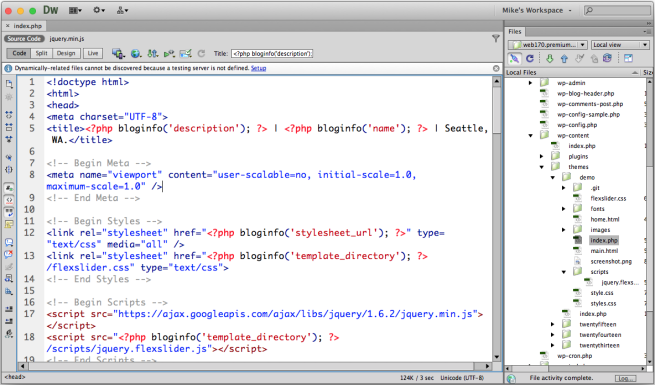Click the search field in title bar

point(617,10)
